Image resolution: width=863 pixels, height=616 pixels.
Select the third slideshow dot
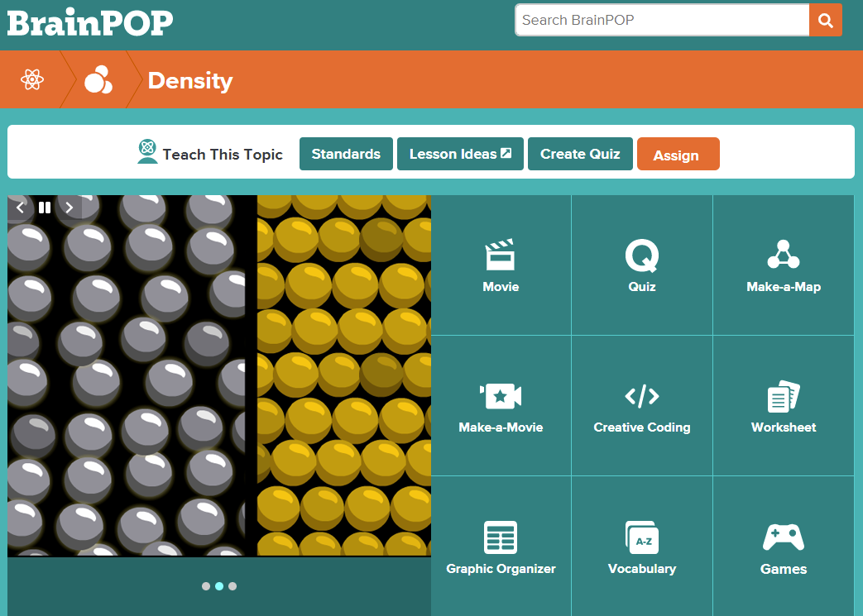(233, 586)
